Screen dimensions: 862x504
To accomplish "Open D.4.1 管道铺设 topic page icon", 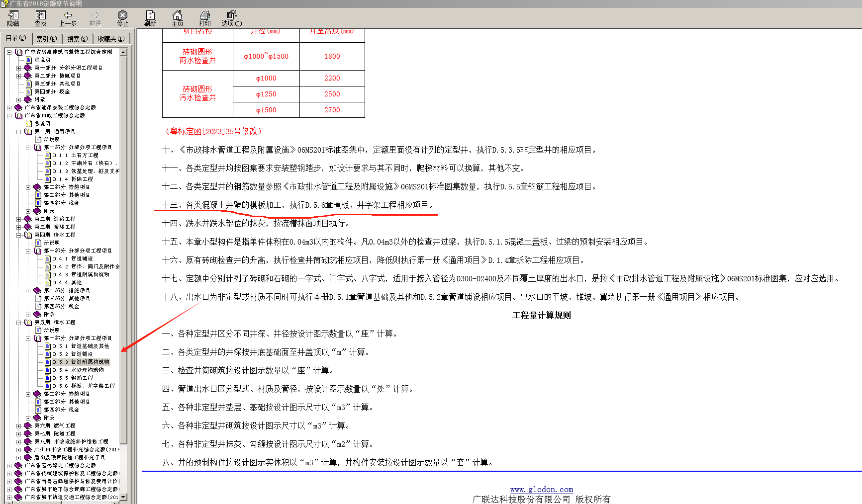I will (48, 258).
